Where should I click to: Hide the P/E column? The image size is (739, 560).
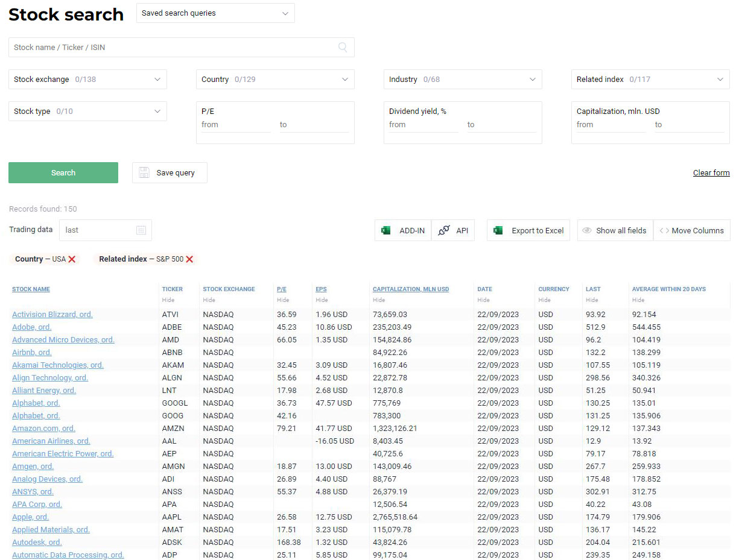click(281, 300)
